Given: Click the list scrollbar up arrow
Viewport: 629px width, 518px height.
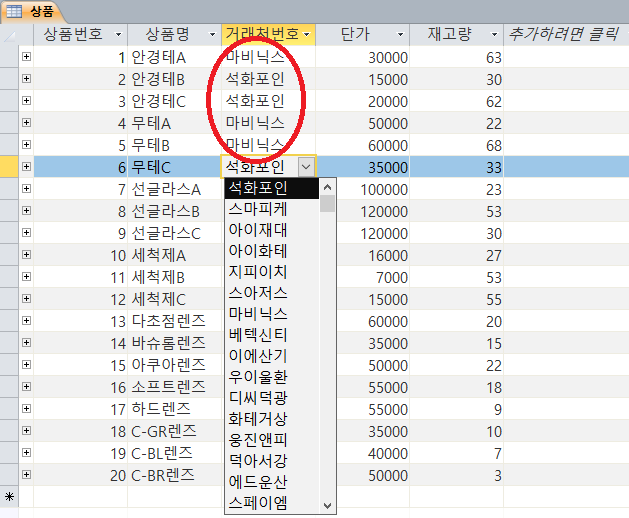Looking at the screenshot, I should click(x=327, y=187).
